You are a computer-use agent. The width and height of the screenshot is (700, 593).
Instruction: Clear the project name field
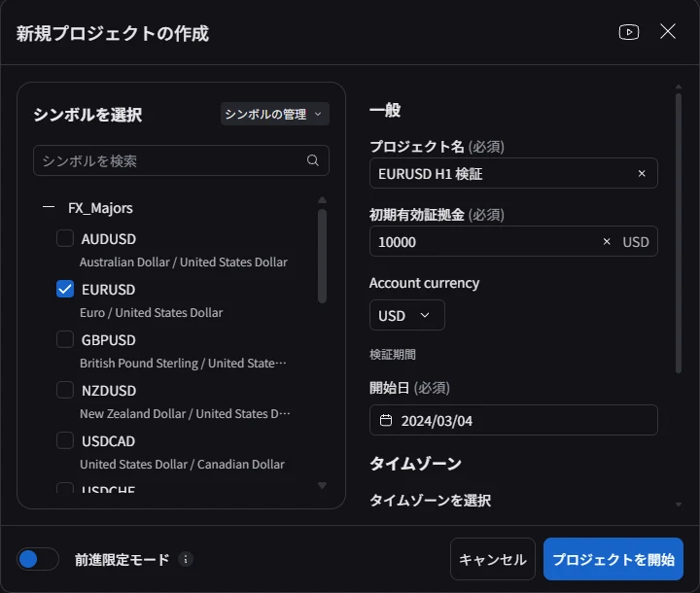(x=642, y=173)
